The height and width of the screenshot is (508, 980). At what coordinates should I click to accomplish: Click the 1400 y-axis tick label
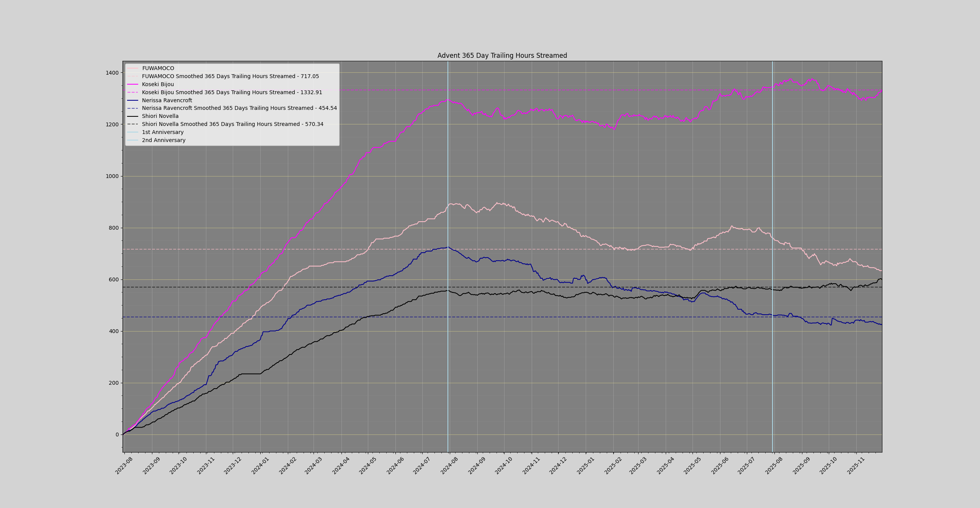point(112,73)
